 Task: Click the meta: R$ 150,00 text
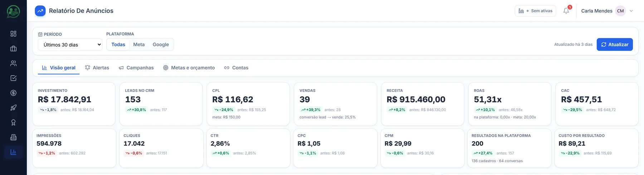226,117
